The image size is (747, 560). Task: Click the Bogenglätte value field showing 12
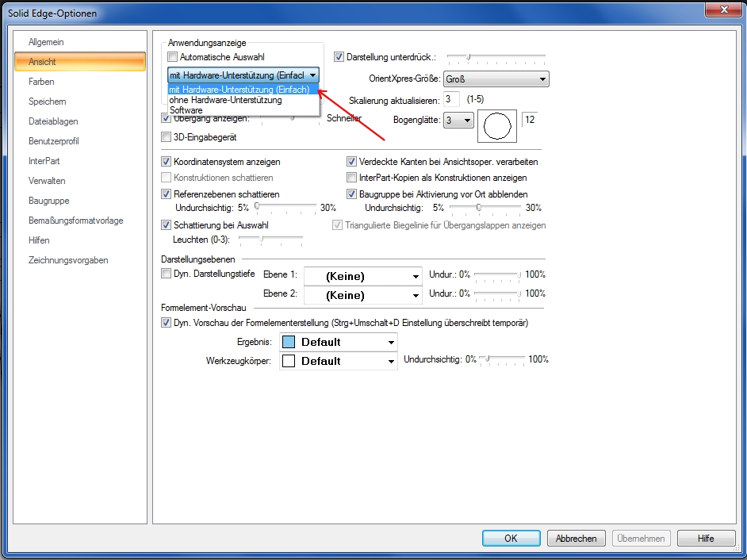530,119
